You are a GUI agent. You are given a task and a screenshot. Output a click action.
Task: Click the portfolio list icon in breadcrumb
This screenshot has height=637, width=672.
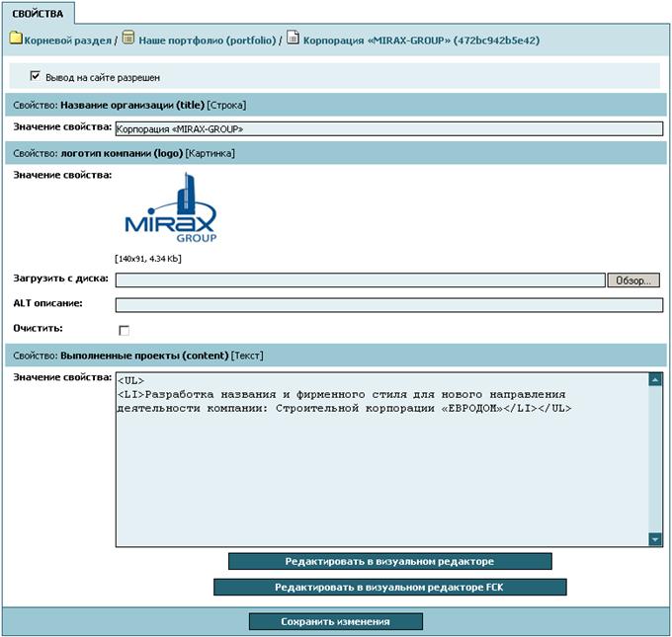click(x=128, y=38)
